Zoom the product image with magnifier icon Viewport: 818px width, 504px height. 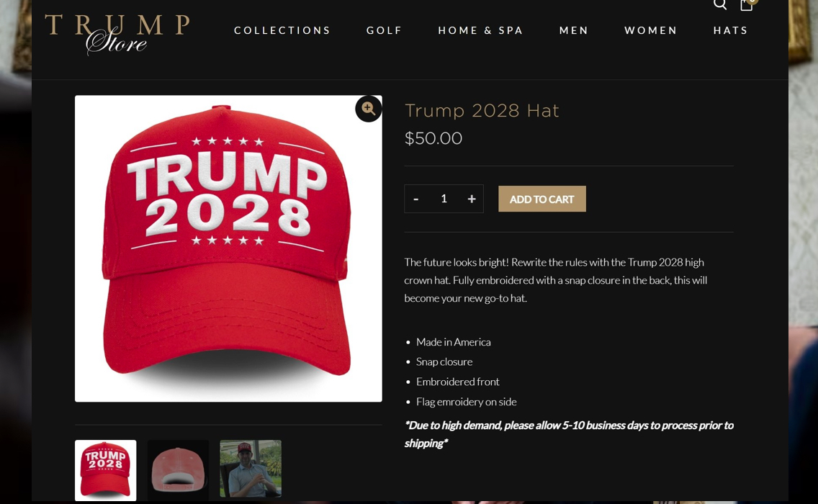pyautogui.click(x=368, y=109)
